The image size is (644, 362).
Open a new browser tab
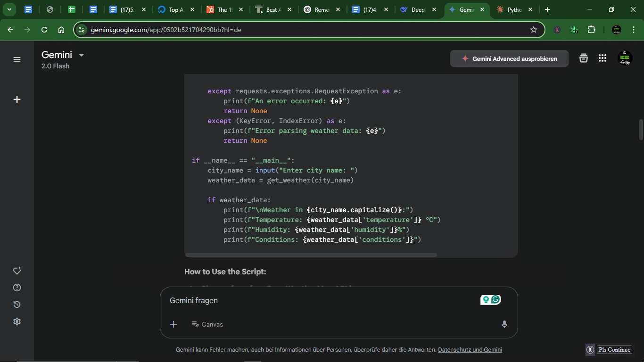tap(547, 9)
